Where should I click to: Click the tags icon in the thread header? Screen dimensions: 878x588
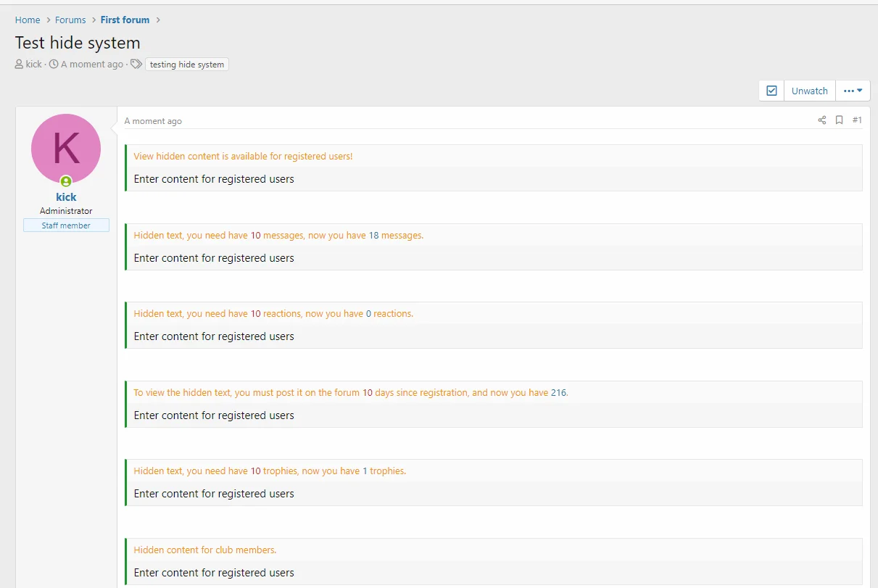click(136, 64)
